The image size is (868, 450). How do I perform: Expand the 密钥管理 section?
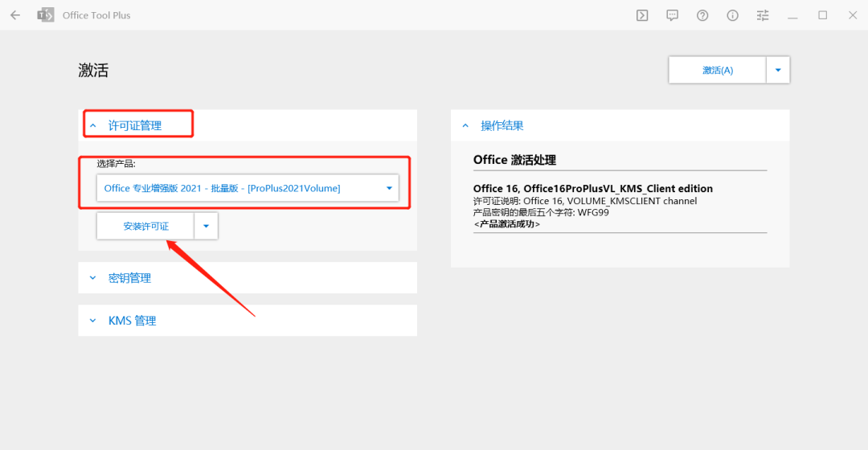(x=248, y=278)
